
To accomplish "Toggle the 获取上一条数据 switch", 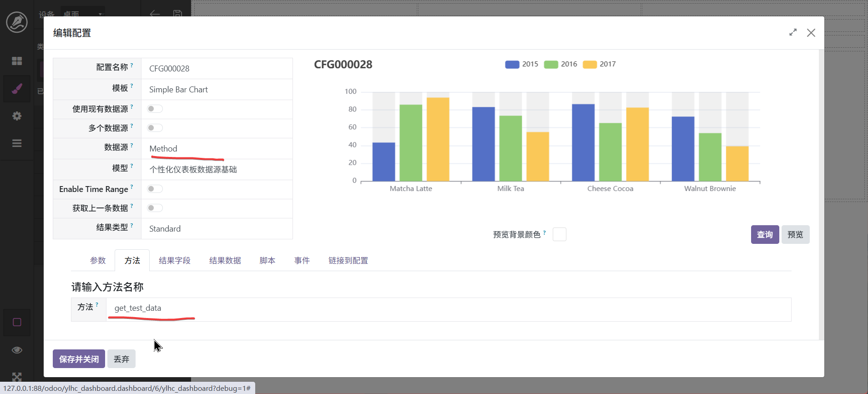I will 155,208.
